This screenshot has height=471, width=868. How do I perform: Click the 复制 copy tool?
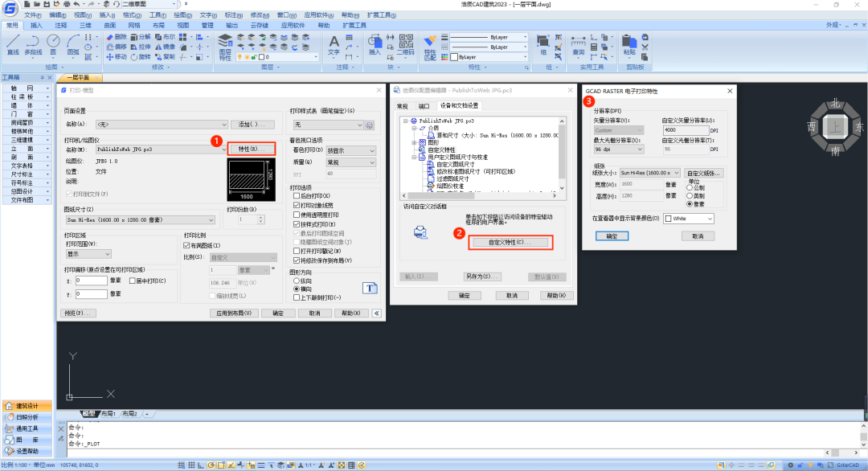click(165, 57)
